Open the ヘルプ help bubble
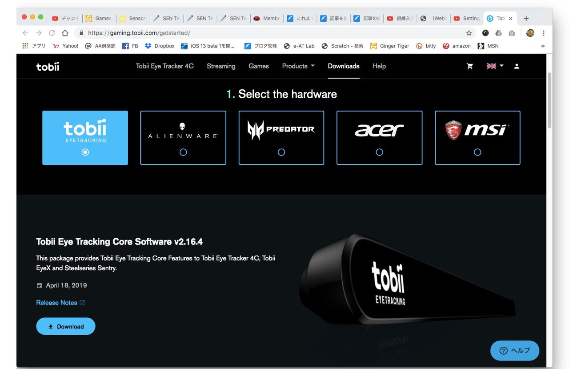 514,351
